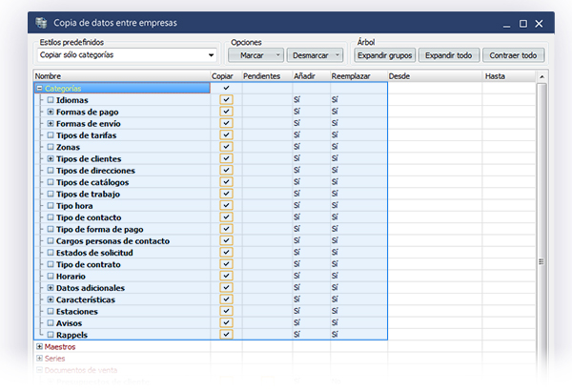This screenshot has height=392, width=572.
Task: Toggle the Copiar checkbox in the Categorías row
Action: coord(226,88)
